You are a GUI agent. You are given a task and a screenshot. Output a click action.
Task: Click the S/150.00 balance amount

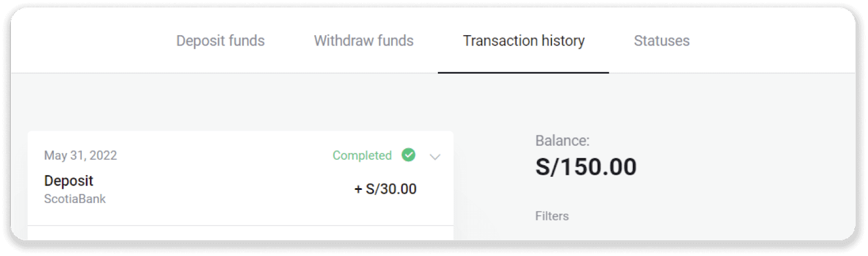(x=586, y=167)
